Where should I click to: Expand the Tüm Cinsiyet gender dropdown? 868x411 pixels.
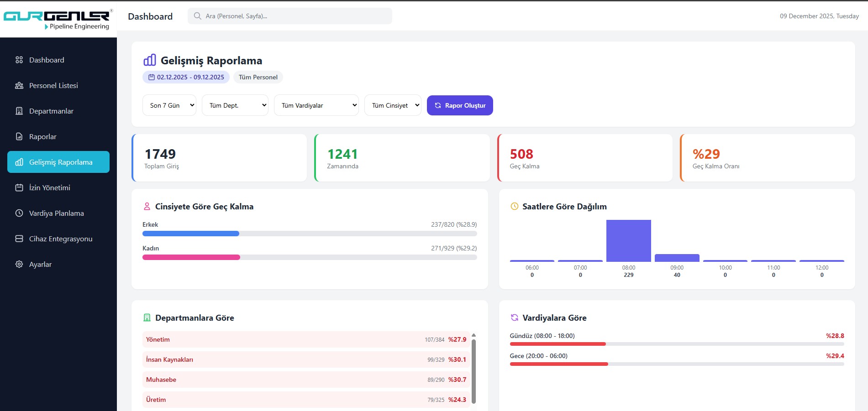[393, 105]
